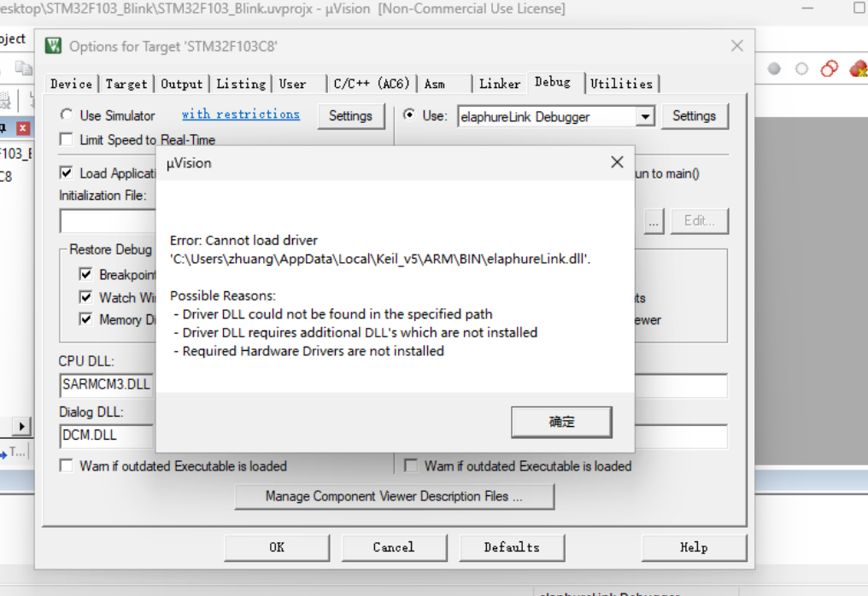Click the red double-circle breakpoint icon in toolbar
868x596 pixels.
click(830, 68)
